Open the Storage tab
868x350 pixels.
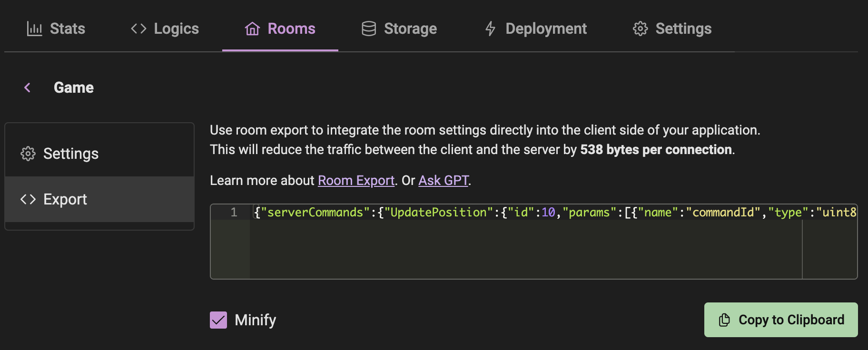399,29
